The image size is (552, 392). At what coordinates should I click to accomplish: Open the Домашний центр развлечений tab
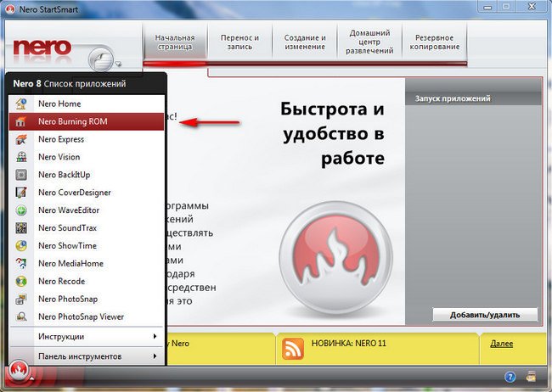369,42
